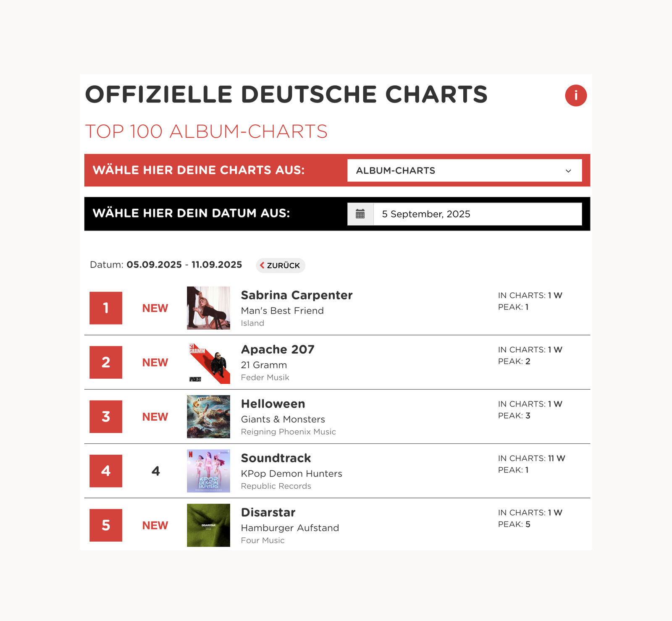Click the NEW badge on the Apache 207 entry
Viewport: 672px width, 621px height.
point(155,362)
